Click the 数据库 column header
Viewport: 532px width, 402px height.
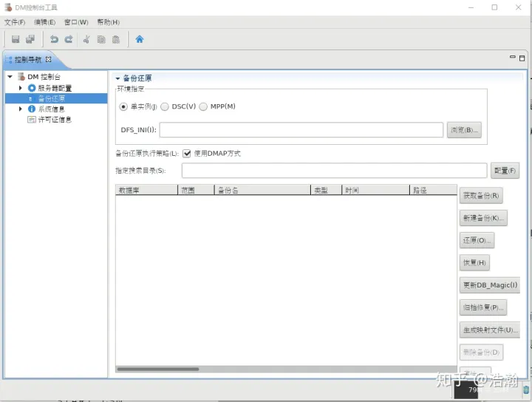click(x=146, y=190)
